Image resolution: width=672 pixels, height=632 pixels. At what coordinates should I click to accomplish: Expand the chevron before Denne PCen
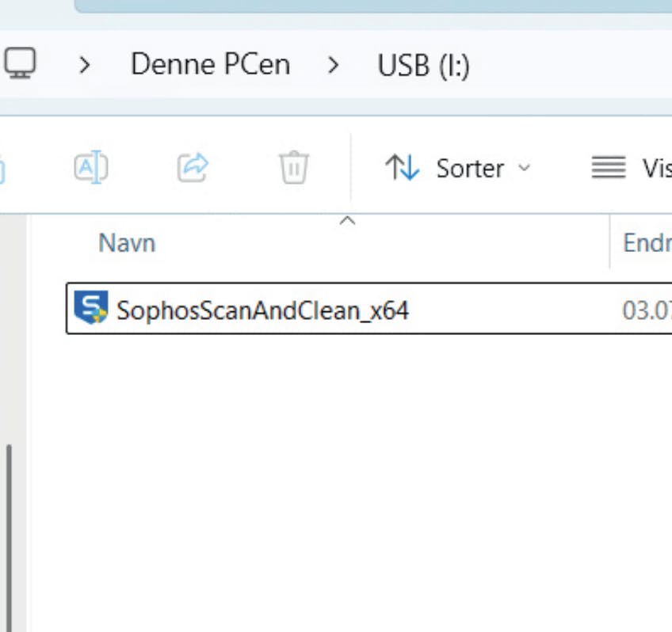[x=85, y=65]
